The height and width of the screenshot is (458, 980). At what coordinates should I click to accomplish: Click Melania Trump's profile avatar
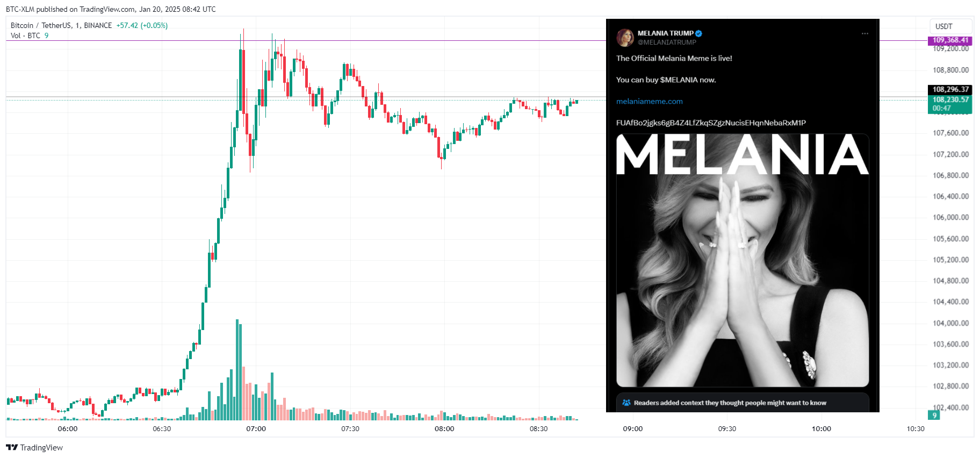(x=625, y=38)
